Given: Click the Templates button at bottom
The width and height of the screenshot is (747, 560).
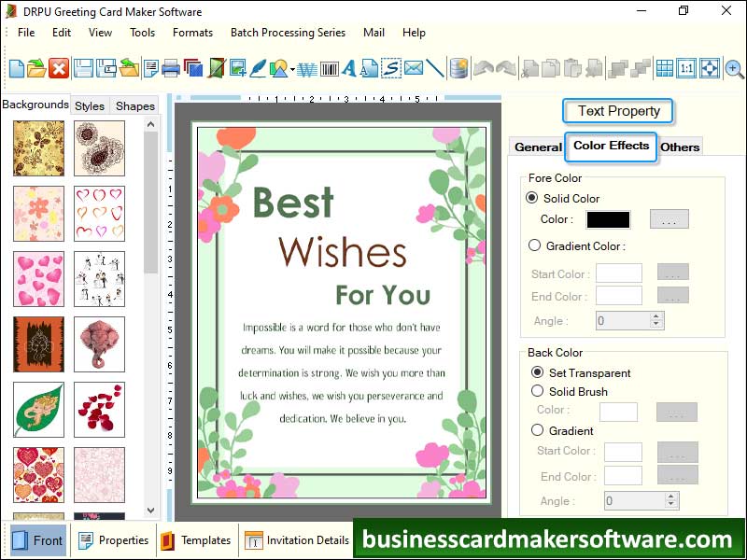Looking at the screenshot, I should click(x=196, y=540).
